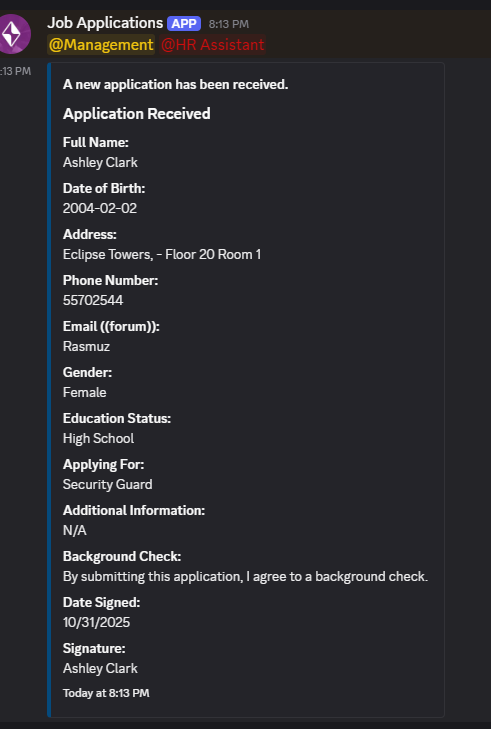
Task: Select the applicant name Ashley Clark under Full Name
Action: point(100,162)
